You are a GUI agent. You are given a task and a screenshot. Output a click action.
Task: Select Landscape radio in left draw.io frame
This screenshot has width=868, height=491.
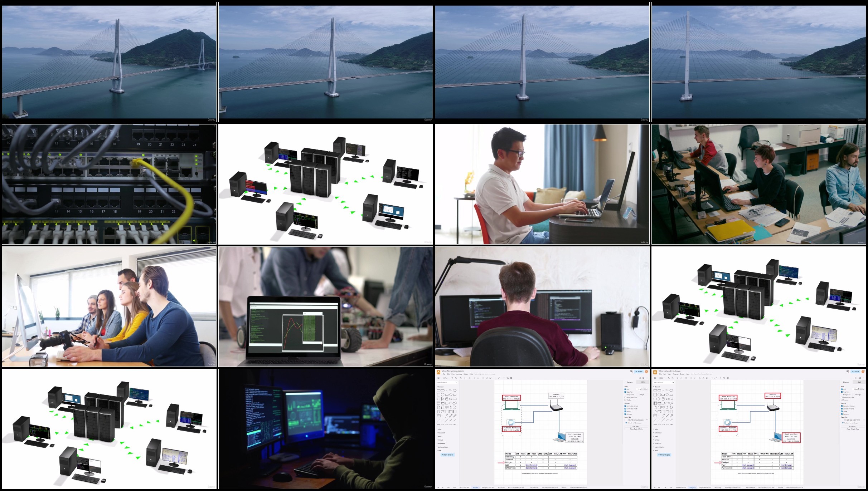634,423
